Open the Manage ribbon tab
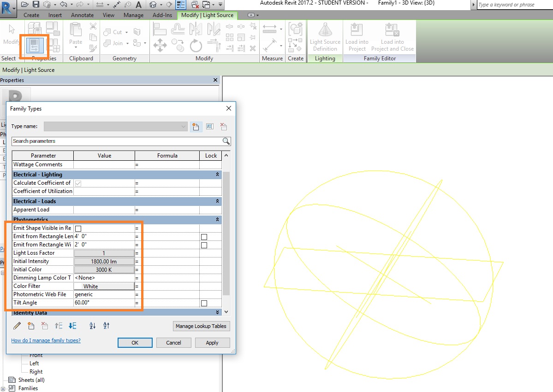Viewport: 553px width, 392px height. pyautogui.click(x=133, y=15)
